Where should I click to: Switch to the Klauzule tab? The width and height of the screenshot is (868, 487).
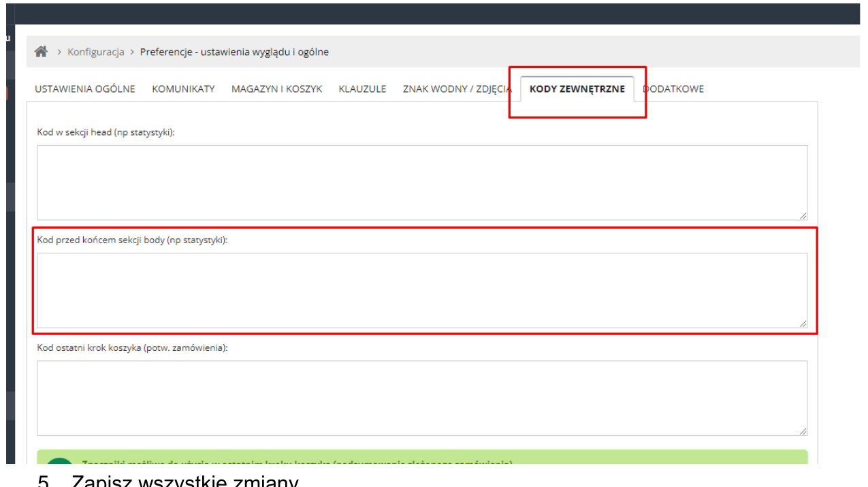click(x=362, y=89)
